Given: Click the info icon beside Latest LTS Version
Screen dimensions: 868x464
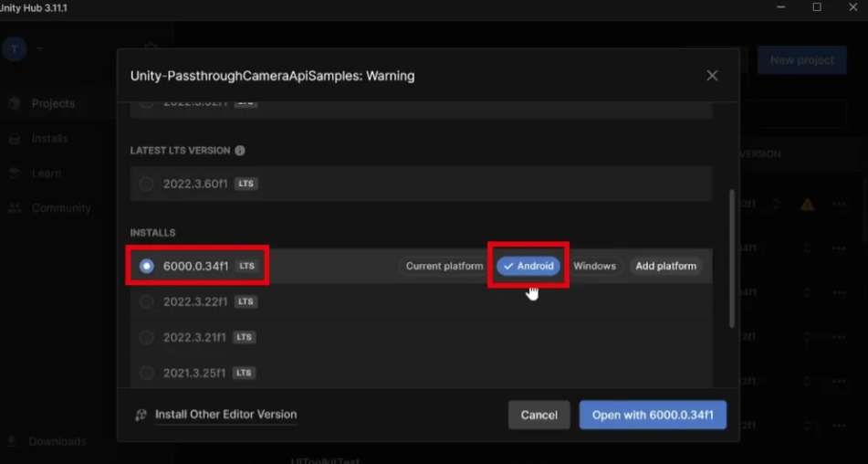Looking at the screenshot, I should (x=240, y=151).
